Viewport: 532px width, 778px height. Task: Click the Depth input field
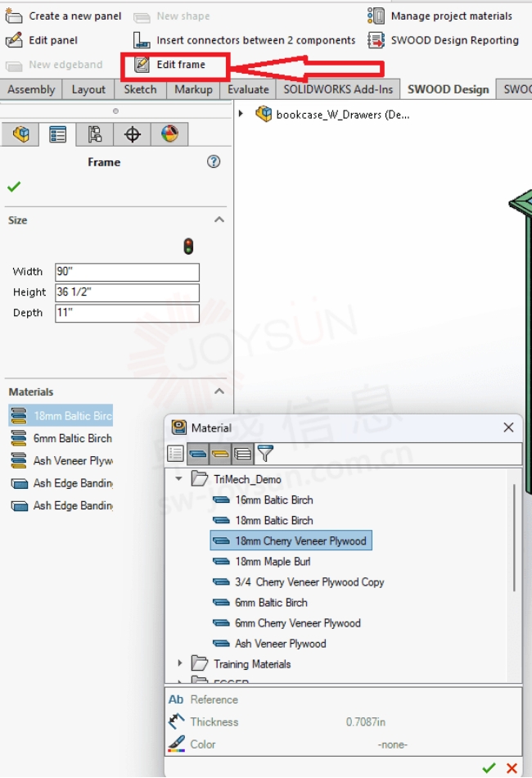point(127,313)
